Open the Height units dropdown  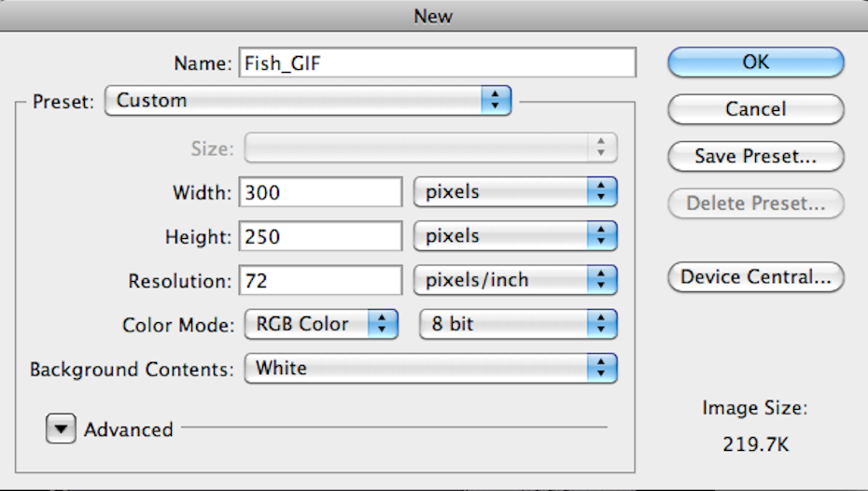click(x=515, y=236)
